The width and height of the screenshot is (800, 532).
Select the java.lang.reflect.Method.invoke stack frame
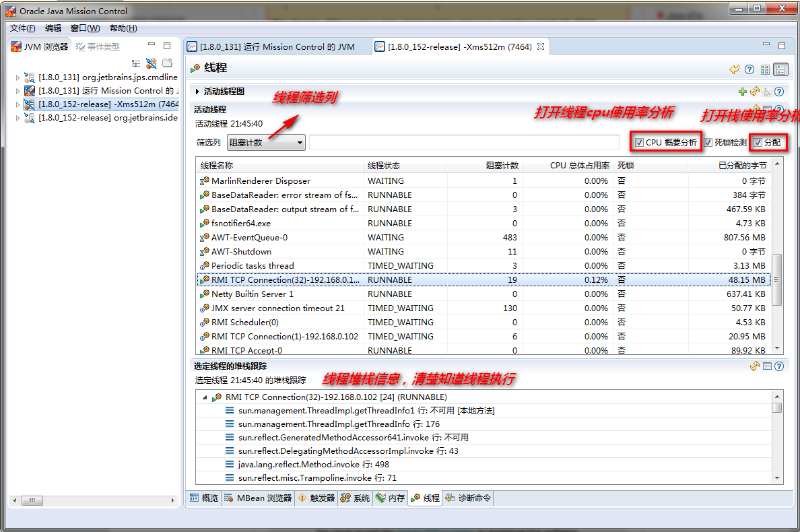coord(484,465)
